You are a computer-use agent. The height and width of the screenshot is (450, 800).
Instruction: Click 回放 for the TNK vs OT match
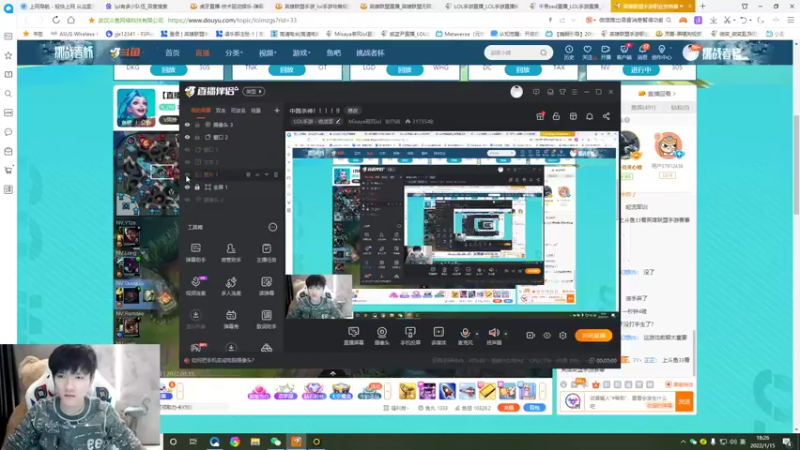287,70
